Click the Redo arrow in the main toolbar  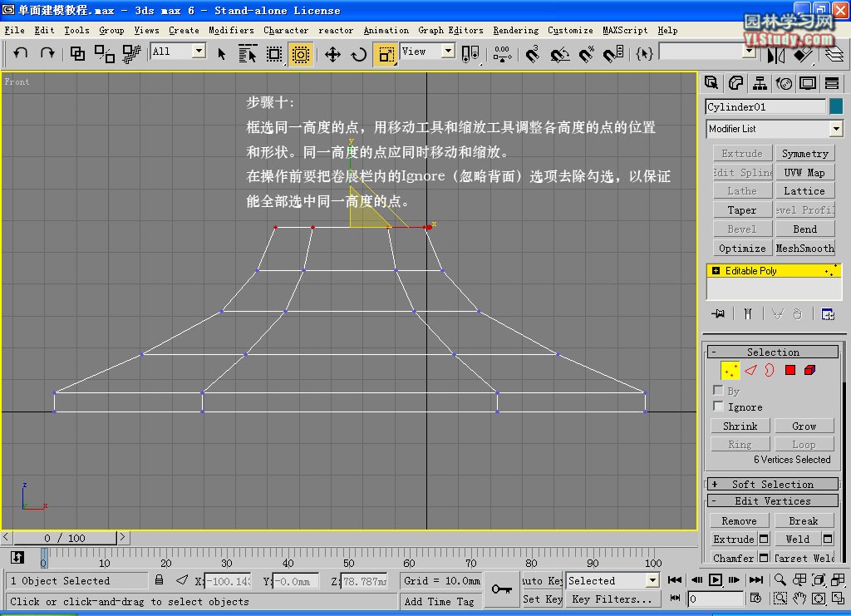[47, 53]
